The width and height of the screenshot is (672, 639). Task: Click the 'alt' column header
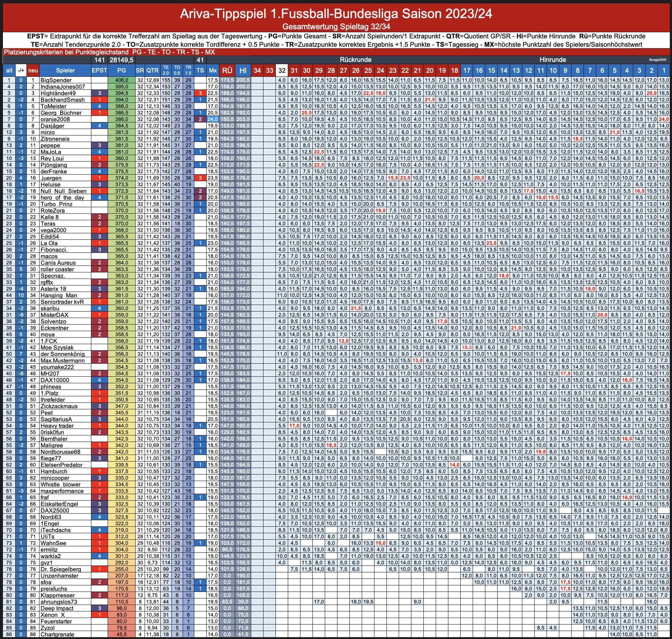point(9,70)
